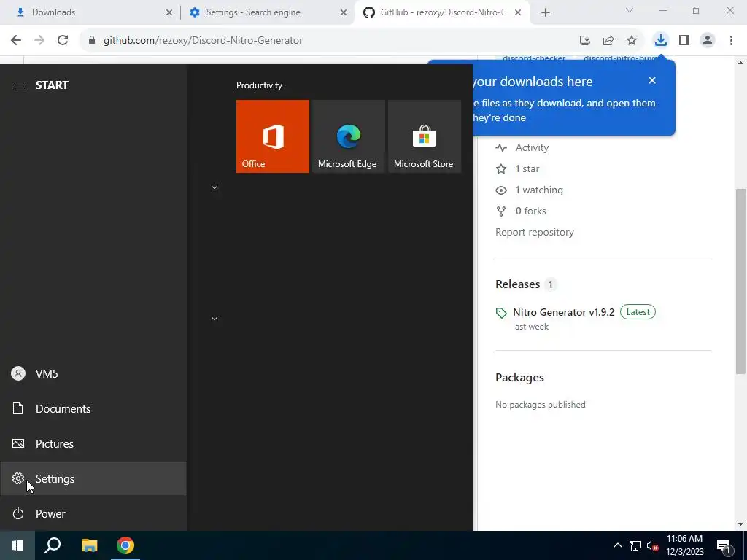Click the install app icon
This screenshot has width=747, height=560.
[585, 41]
